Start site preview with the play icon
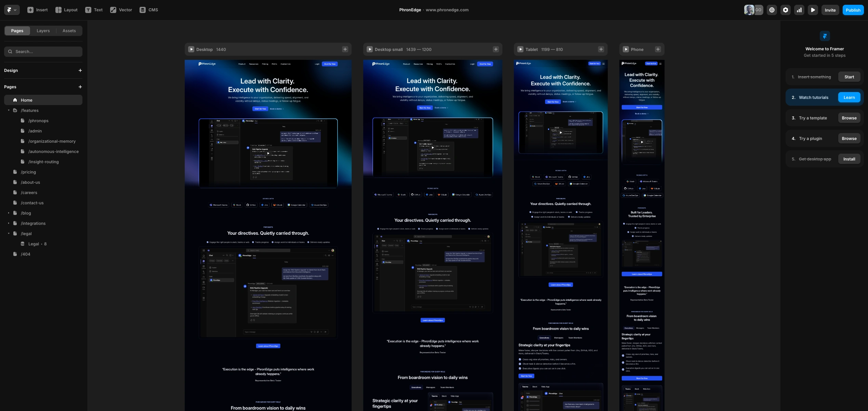 (813, 10)
